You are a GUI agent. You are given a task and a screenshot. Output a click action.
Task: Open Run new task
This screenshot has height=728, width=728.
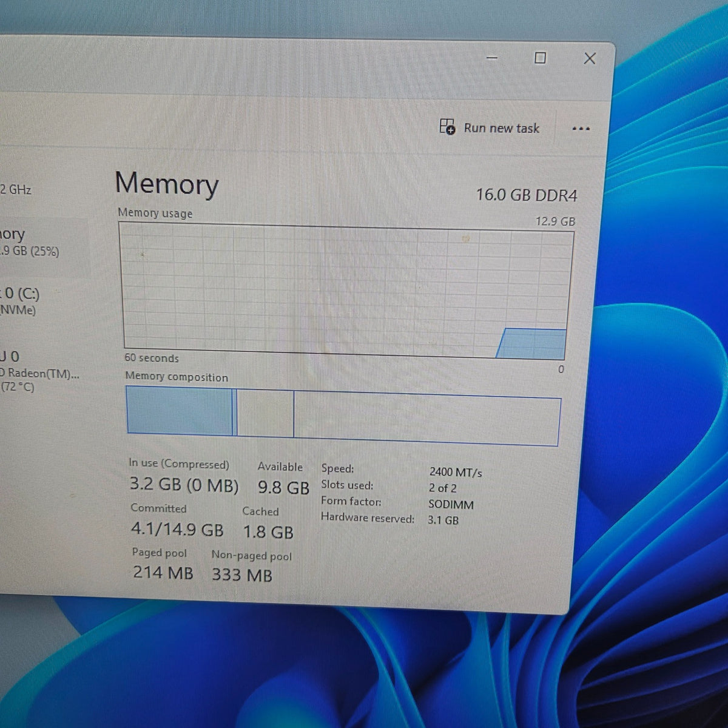490,127
